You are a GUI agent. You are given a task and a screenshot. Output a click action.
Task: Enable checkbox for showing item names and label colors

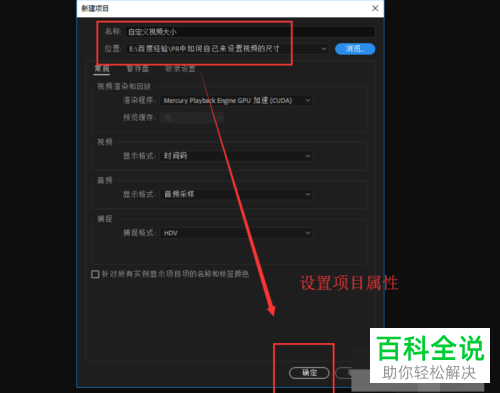95,274
